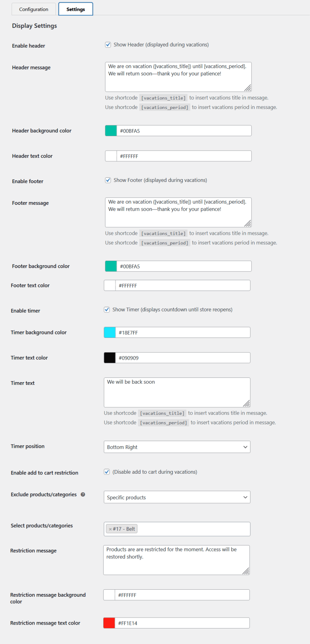Screen dimensions: 310x644
Task: Toggle the Show Timer countdown checkbox
Action: click(107, 310)
